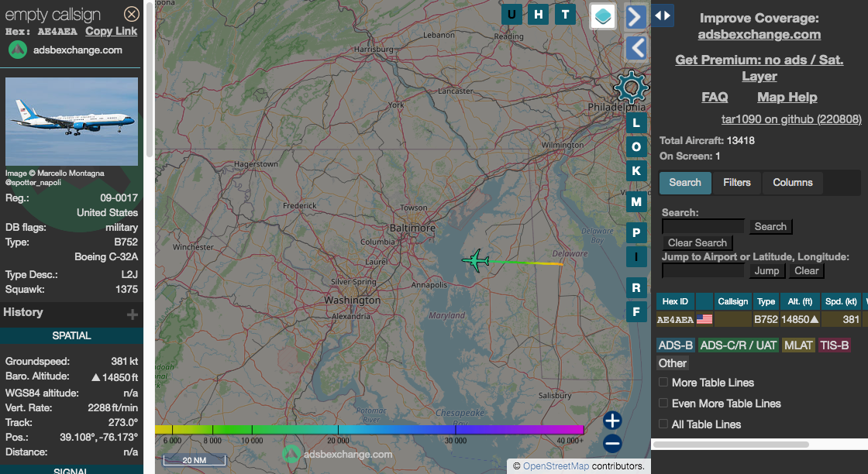Switch to the Filters tab
This screenshot has height=474, width=868.
[737, 183]
